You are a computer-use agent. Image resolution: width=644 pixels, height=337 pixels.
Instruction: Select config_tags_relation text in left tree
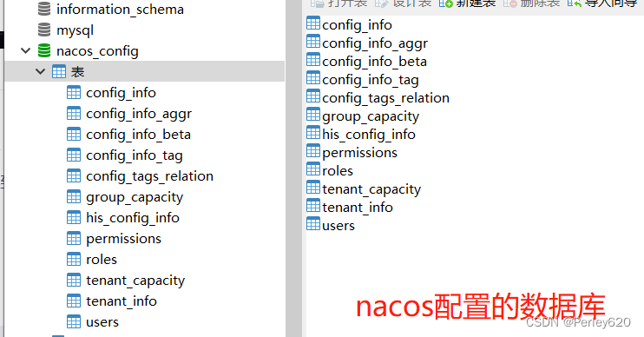[149, 176]
